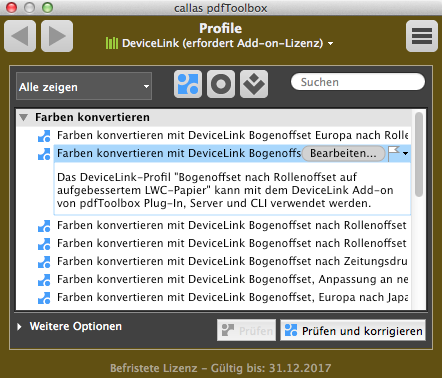Collapse the Farben konvertieren group
Screen dimensions: 442x378
23,117
